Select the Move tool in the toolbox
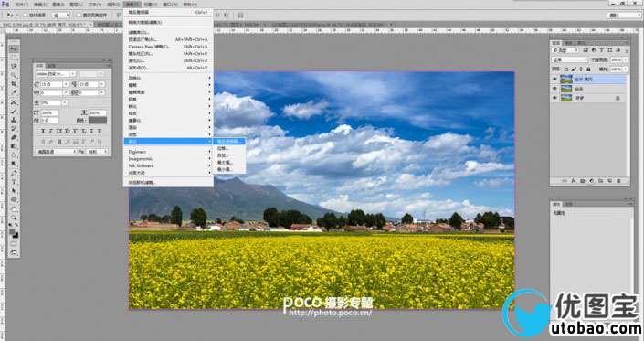 pos(14,48)
